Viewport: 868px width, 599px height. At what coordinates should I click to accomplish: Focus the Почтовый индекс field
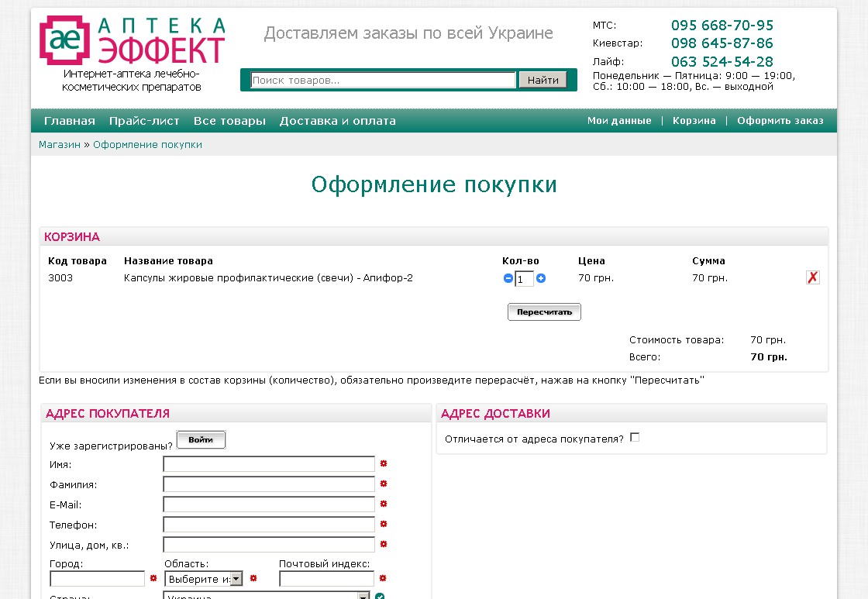click(327, 579)
